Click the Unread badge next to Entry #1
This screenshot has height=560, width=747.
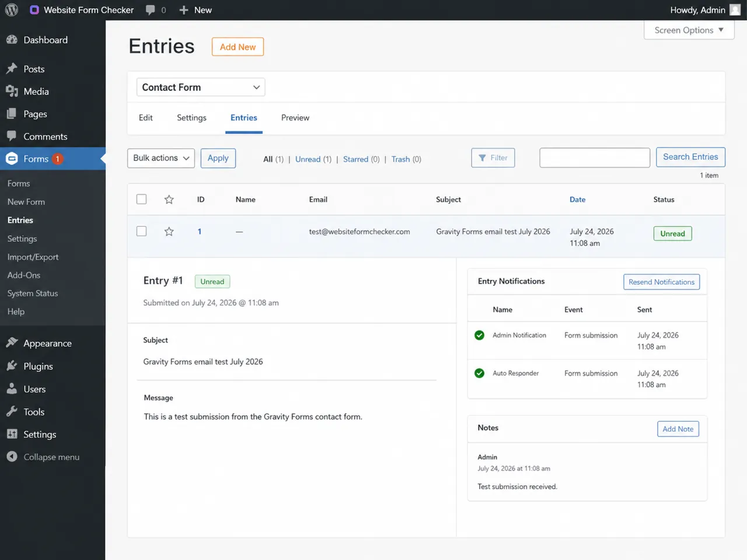click(212, 282)
